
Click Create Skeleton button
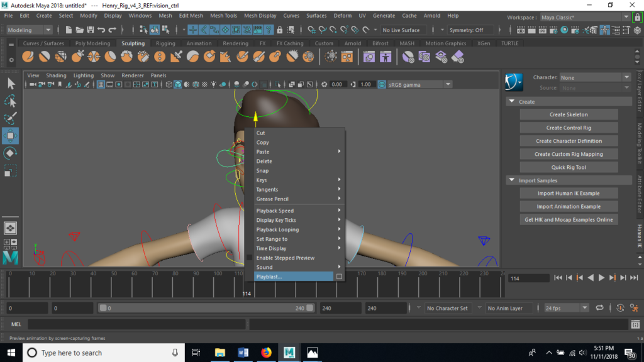click(569, 114)
